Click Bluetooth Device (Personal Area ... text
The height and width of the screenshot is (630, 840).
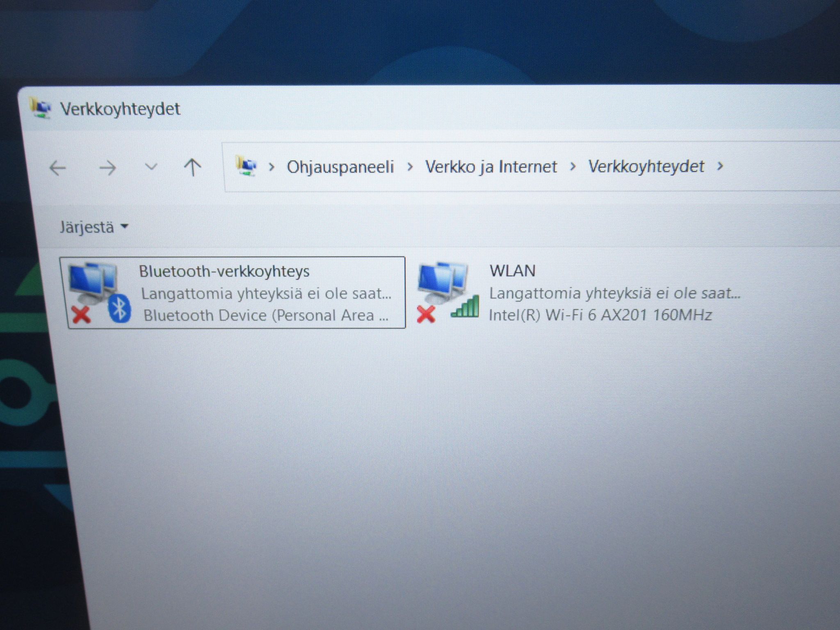(266, 315)
